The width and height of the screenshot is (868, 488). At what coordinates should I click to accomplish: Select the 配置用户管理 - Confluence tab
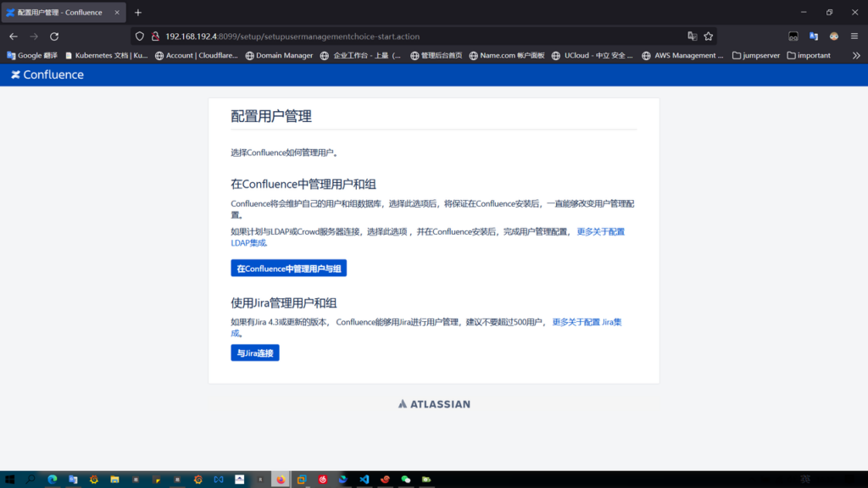point(59,13)
